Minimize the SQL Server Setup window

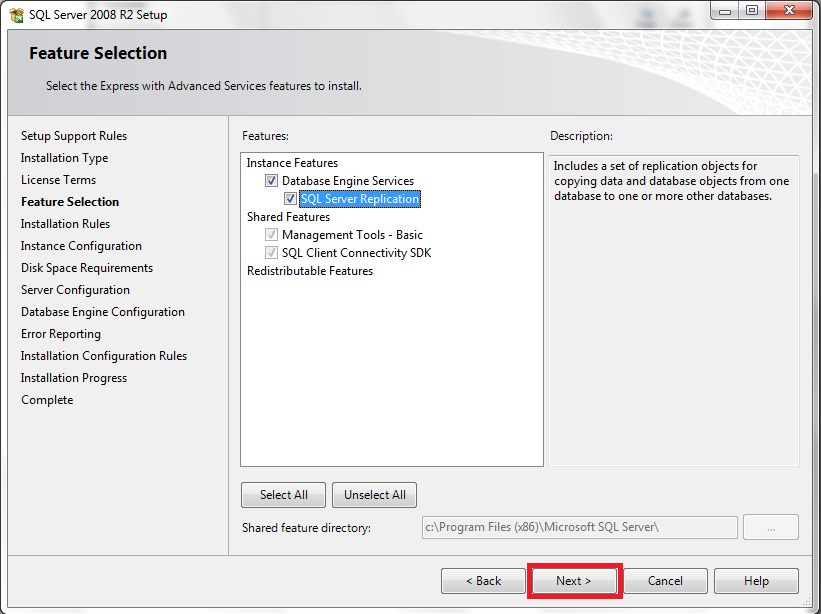click(x=725, y=10)
